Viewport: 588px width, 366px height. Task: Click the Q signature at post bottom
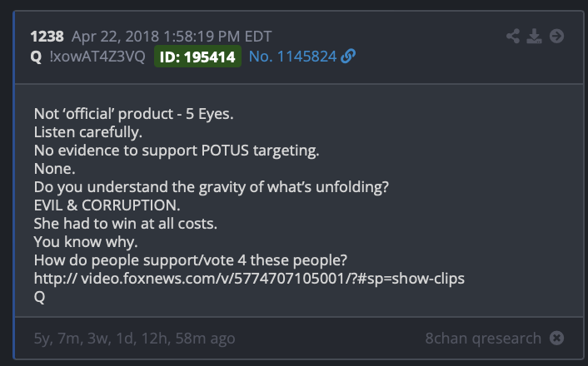click(39, 297)
